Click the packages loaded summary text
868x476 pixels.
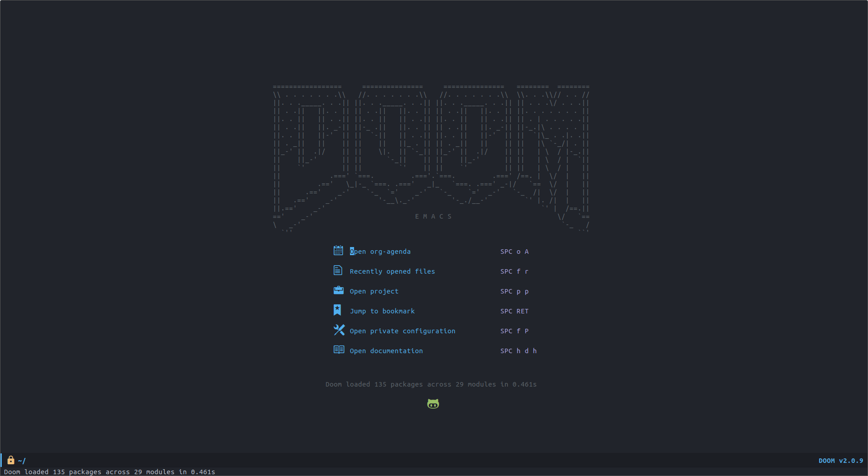(431, 384)
